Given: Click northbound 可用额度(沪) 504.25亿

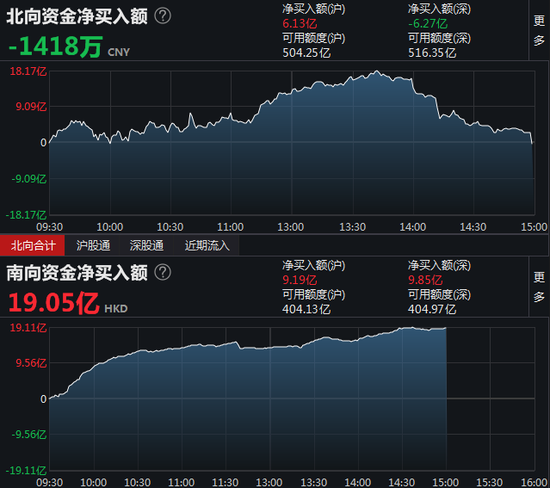Looking at the screenshot, I should coord(306,53).
